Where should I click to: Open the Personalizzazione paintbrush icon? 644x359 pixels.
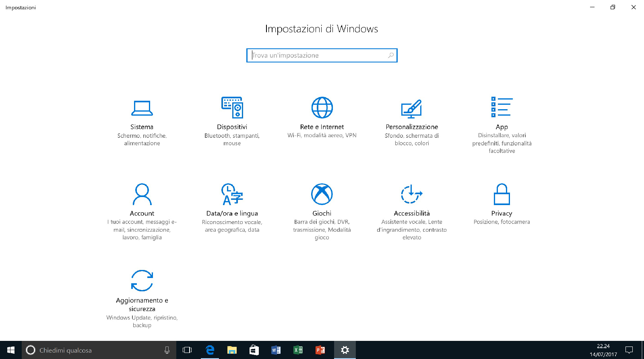tap(412, 109)
